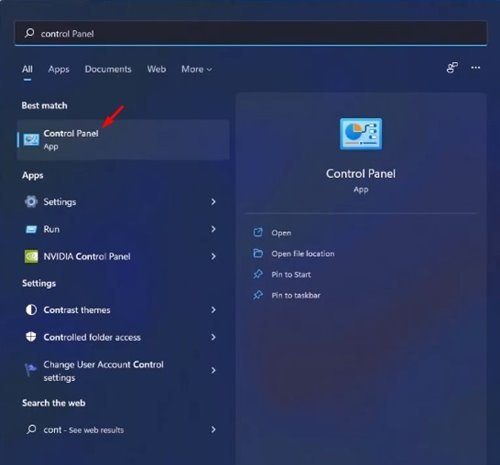Switch to the Documents filter tab
The width and height of the screenshot is (500, 465).
(x=108, y=69)
